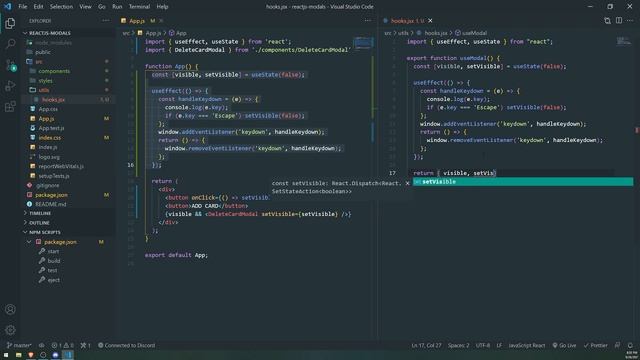The width and height of the screenshot is (640, 360).
Task: Click the Open Changes icon in right editor
Action: coord(607,20)
